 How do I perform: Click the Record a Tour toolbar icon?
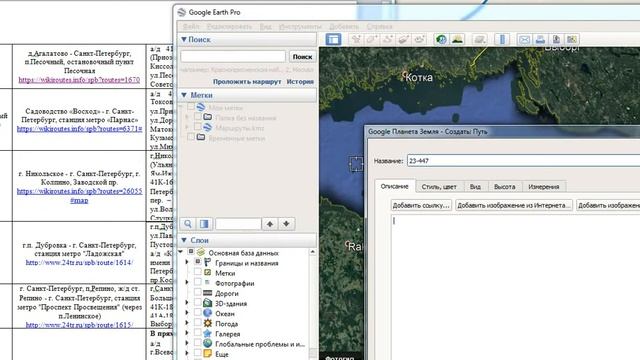coord(419,39)
